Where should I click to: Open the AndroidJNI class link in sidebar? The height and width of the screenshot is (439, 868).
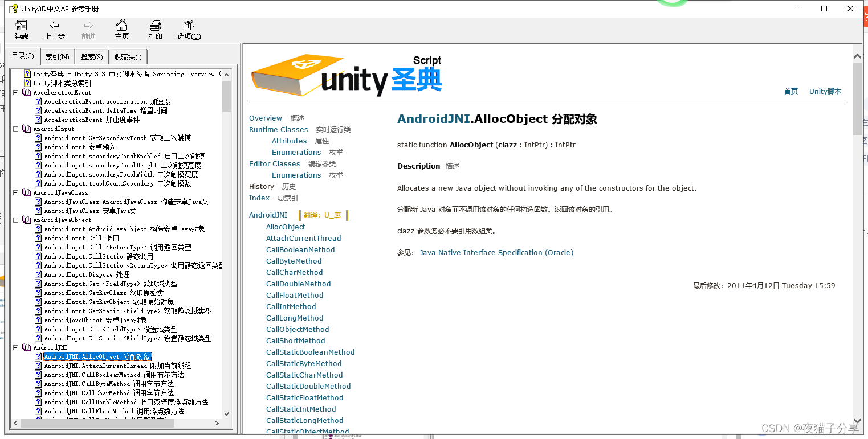(x=268, y=215)
